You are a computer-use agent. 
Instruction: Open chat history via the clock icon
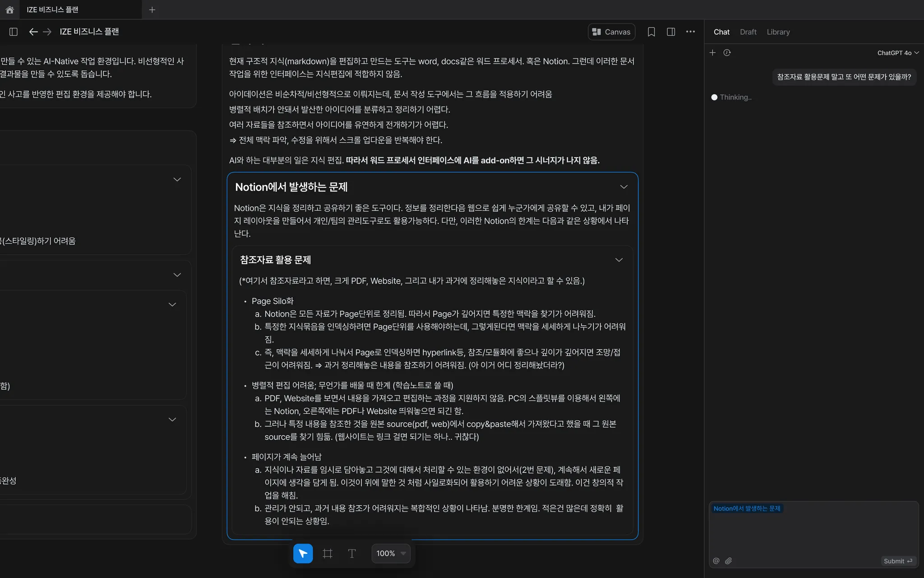[727, 52]
